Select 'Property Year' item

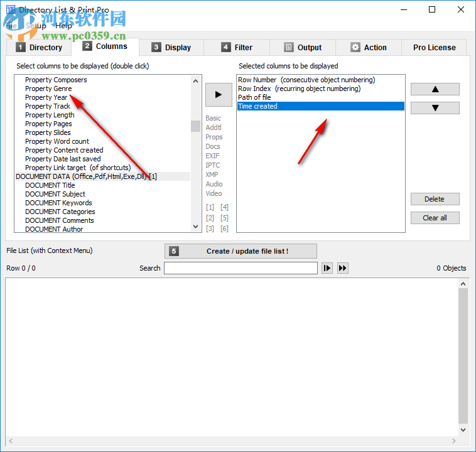pyautogui.click(x=46, y=97)
